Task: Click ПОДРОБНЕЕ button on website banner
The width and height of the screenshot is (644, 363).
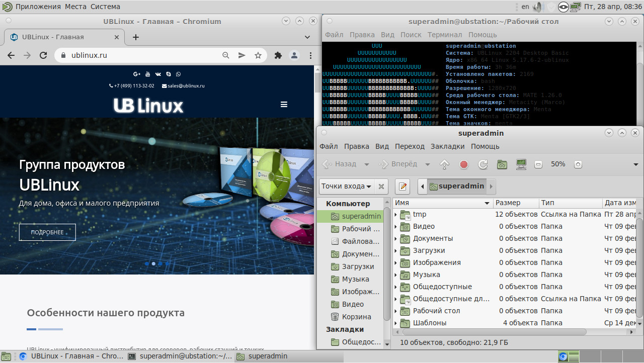Action: pyautogui.click(x=47, y=232)
